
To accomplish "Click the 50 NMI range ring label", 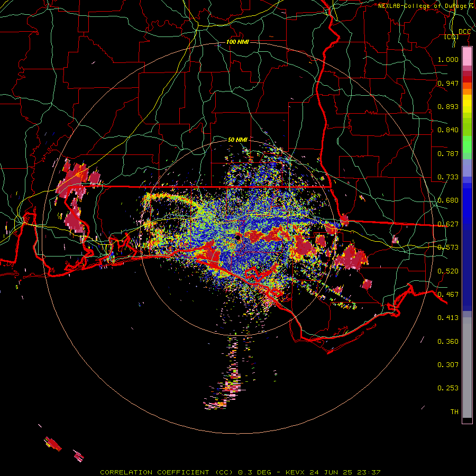I will point(237,140).
